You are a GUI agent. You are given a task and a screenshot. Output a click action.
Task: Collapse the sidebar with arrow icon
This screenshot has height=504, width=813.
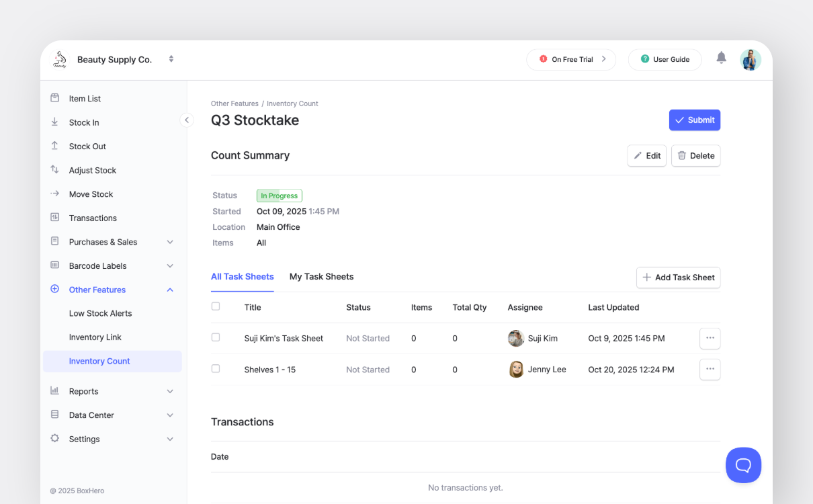point(187,120)
